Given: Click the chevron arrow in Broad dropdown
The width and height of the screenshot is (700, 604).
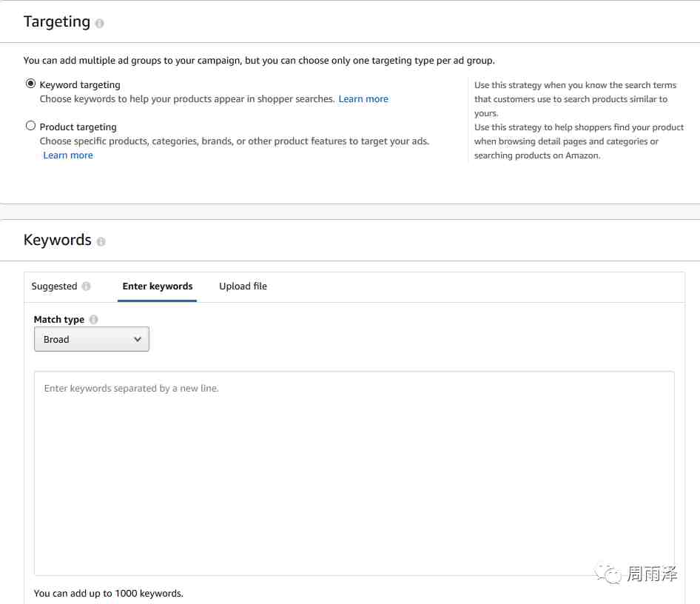Looking at the screenshot, I should 138,339.
